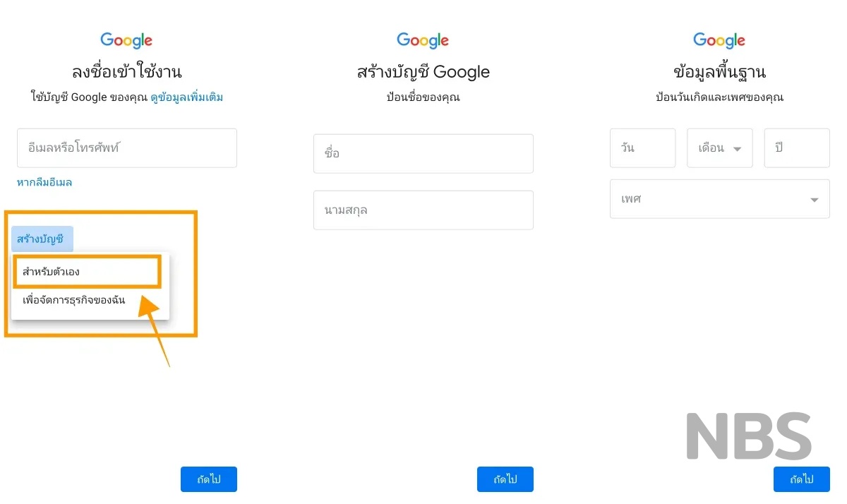Click the ชื่อ first name field
This screenshot has width=847, height=504.
tap(423, 153)
